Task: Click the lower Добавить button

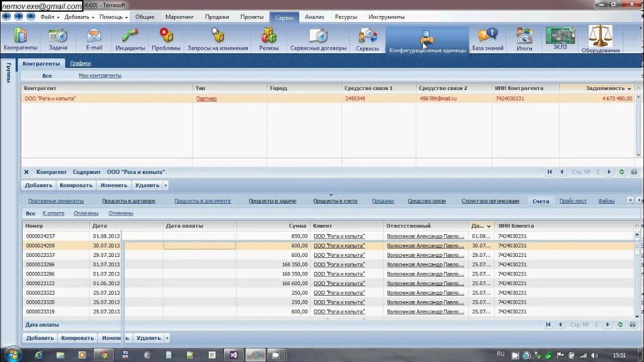Action: [40, 338]
